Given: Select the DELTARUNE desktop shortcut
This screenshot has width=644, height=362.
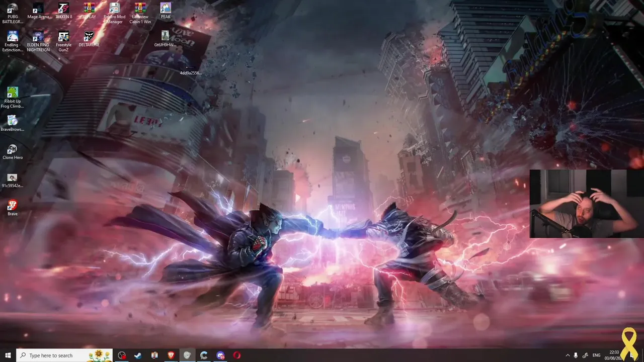Looking at the screenshot, I should [x=89, y=39].
